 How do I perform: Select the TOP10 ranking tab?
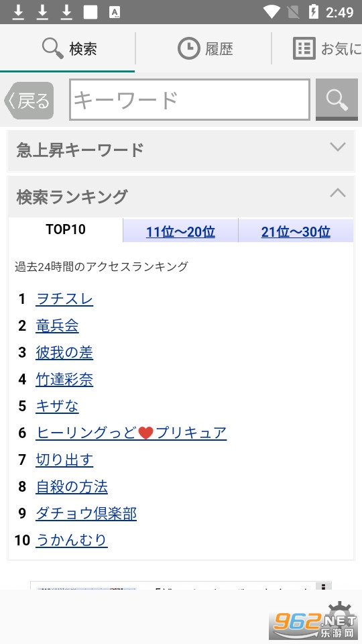pos(66,229)
